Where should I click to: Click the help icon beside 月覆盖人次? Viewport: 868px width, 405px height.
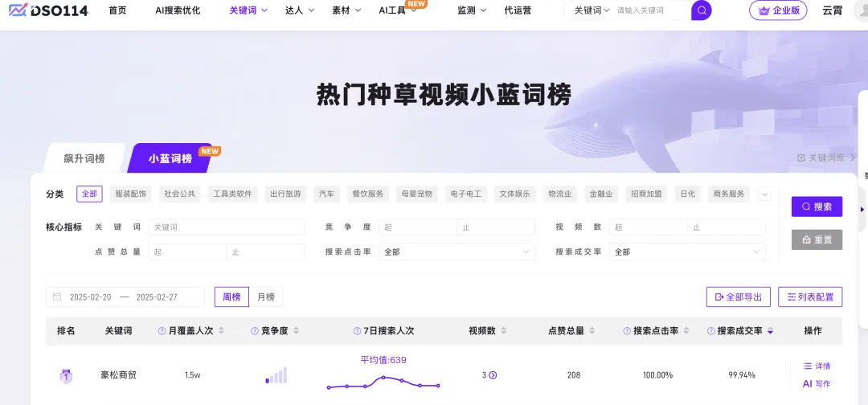(162, 331)
